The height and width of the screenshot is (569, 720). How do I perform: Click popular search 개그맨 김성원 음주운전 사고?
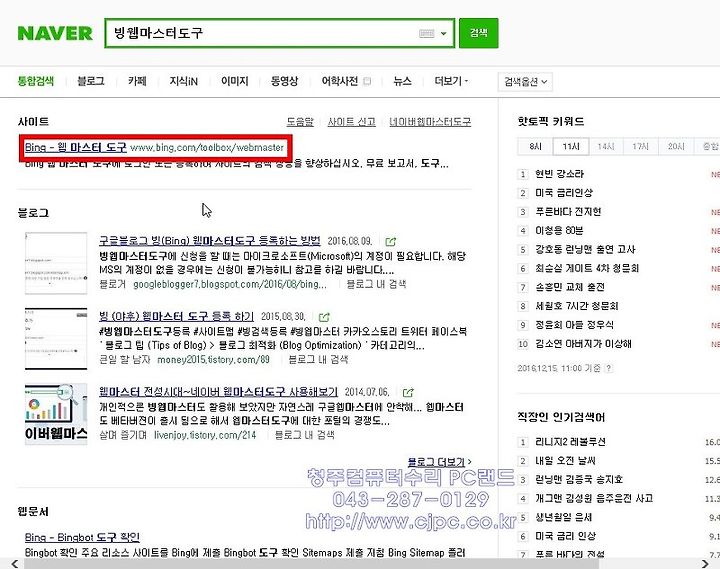pos(594,498)
